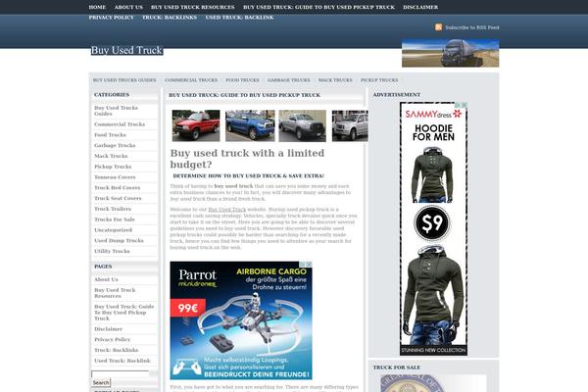Open Buy Used Trucks Guides sidebar category

click(x=117, y=111)
